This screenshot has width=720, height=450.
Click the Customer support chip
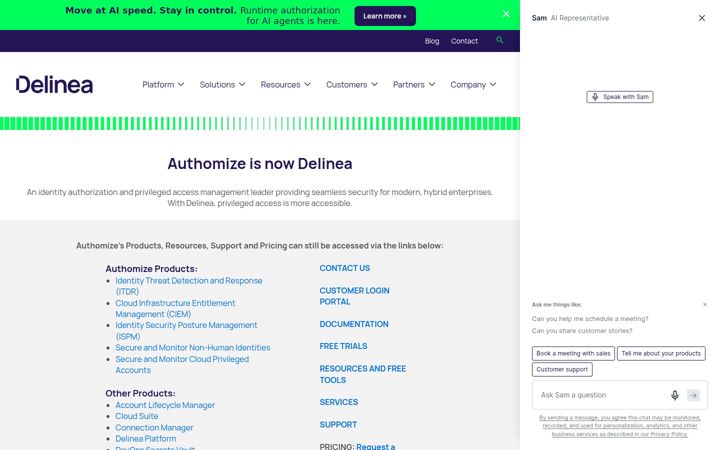tap(562, 370)
